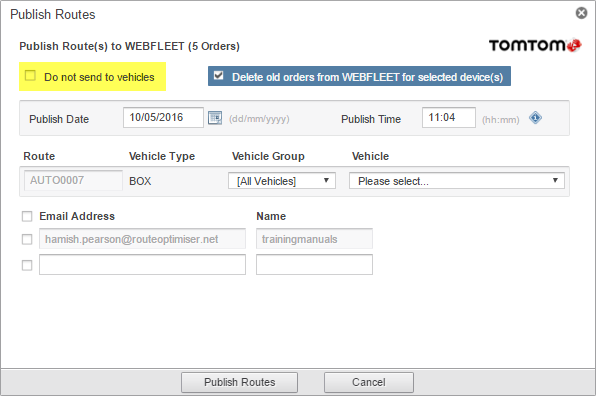The image size is (596, 396).
Task: Click the hamish.pearson@routeoptimiser.net email field
Action: [142, 239]
